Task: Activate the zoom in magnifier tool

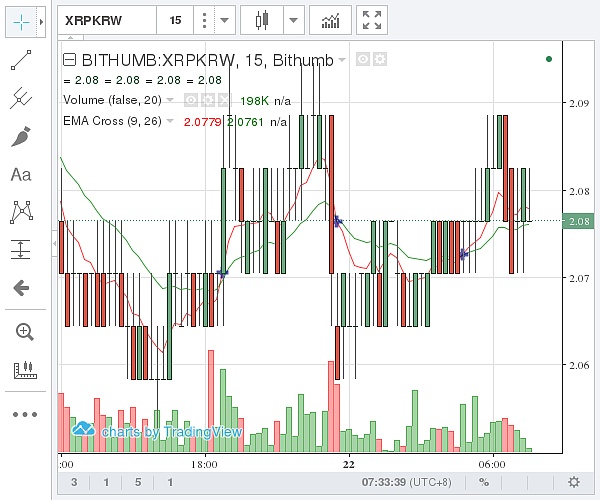Action: pyautogui.click(x=24, y=332)
